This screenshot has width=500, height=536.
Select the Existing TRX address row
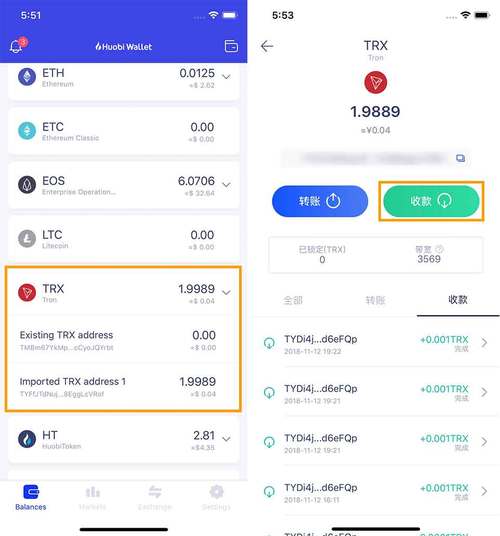[123, 340]
